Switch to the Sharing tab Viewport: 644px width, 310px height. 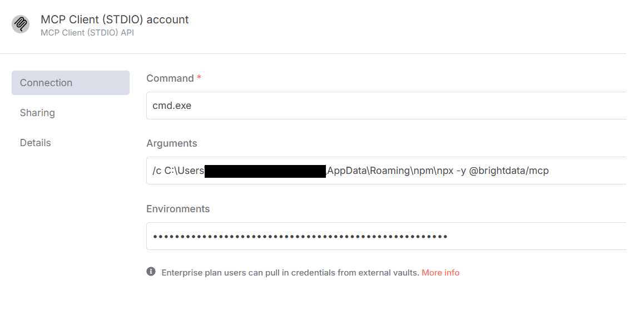(x=37, y=113)
